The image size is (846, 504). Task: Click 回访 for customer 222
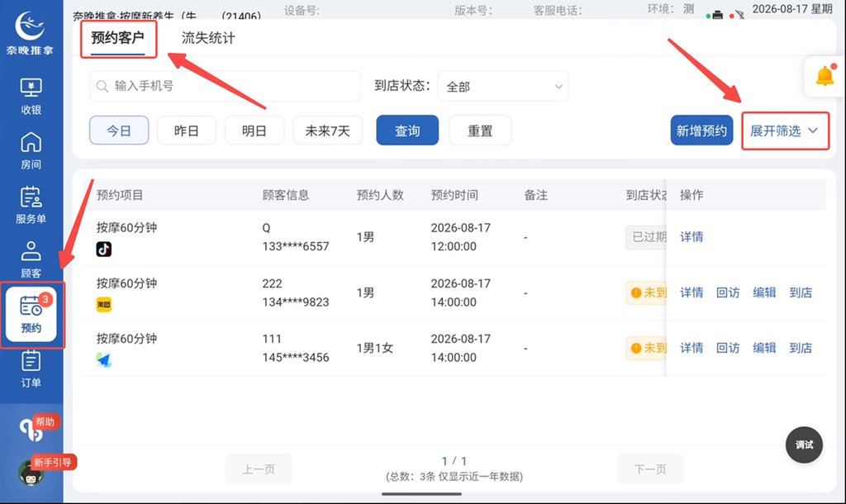728,292
